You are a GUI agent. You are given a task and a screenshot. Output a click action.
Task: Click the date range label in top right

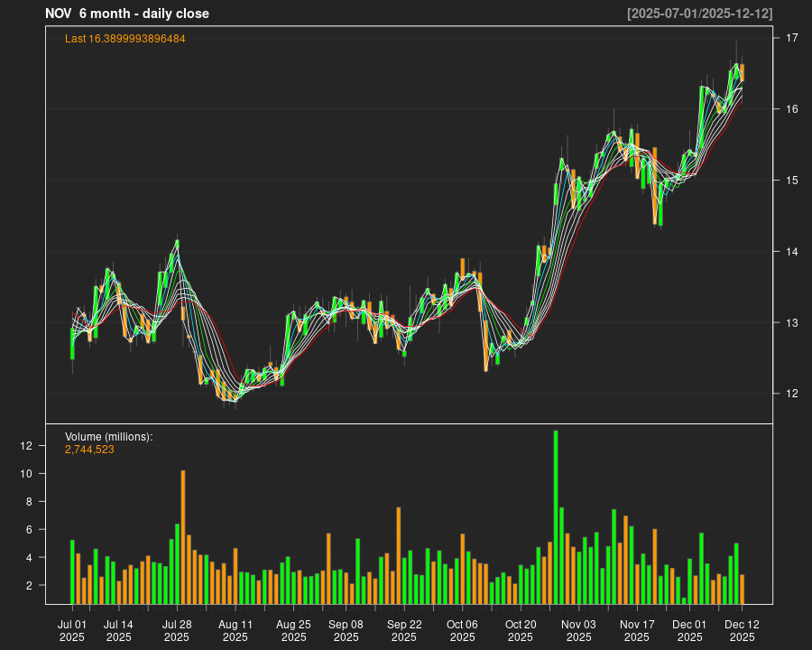[699, 14]
